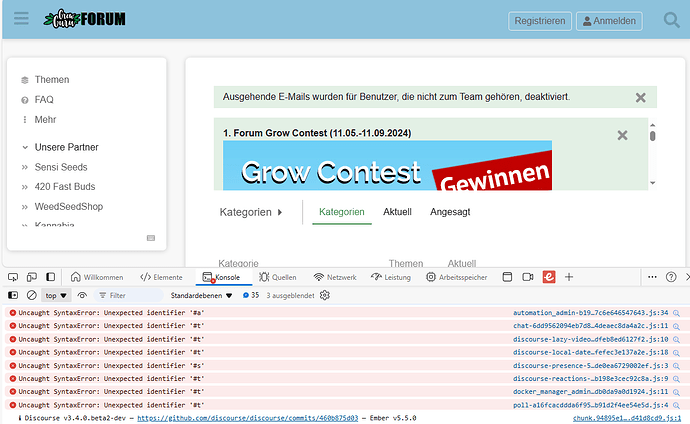
Task: Open the 420 Fast Buds partner link
Action: click(65, 186)
